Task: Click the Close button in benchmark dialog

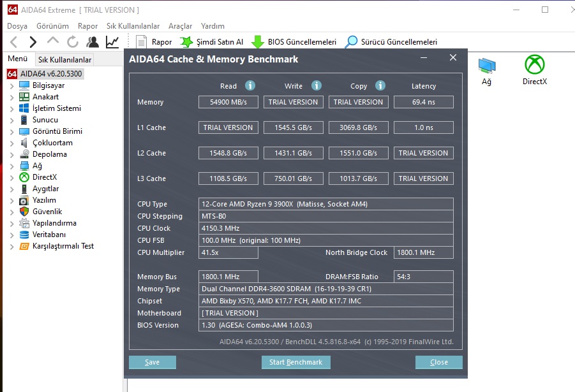Action: [x=438, y=362]
